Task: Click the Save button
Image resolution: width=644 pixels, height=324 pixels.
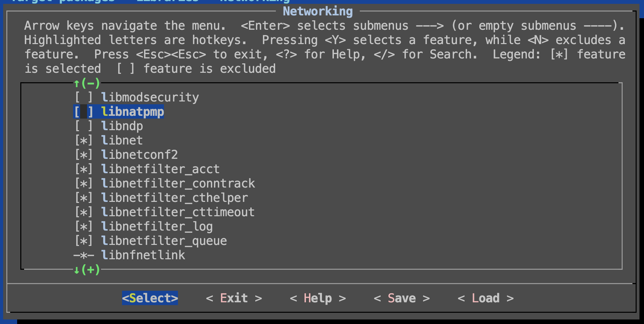Action: click(401, 298)
